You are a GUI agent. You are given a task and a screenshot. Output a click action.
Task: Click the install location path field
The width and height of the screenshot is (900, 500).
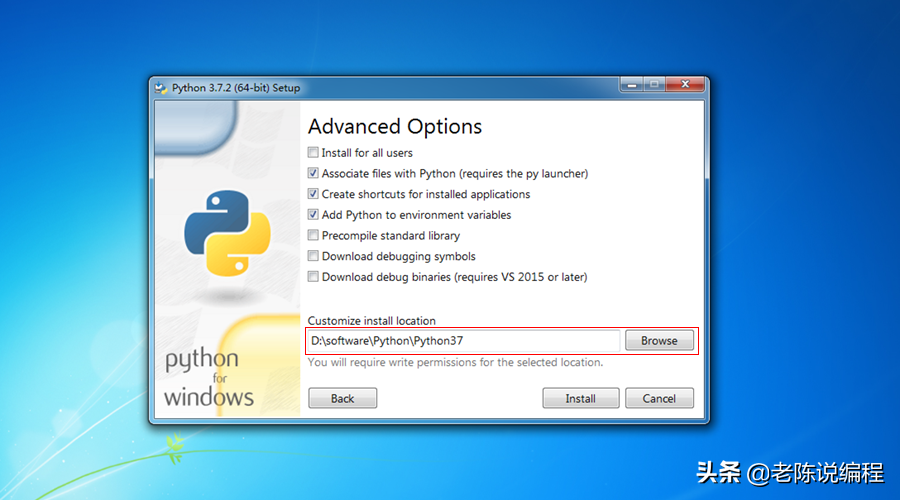coord(464,341)
